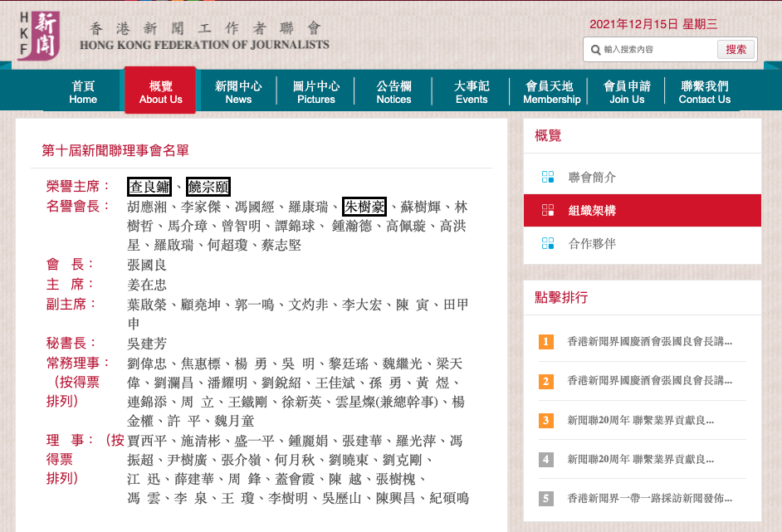Click the secretary-general name 吳建芳

[147, 344]
